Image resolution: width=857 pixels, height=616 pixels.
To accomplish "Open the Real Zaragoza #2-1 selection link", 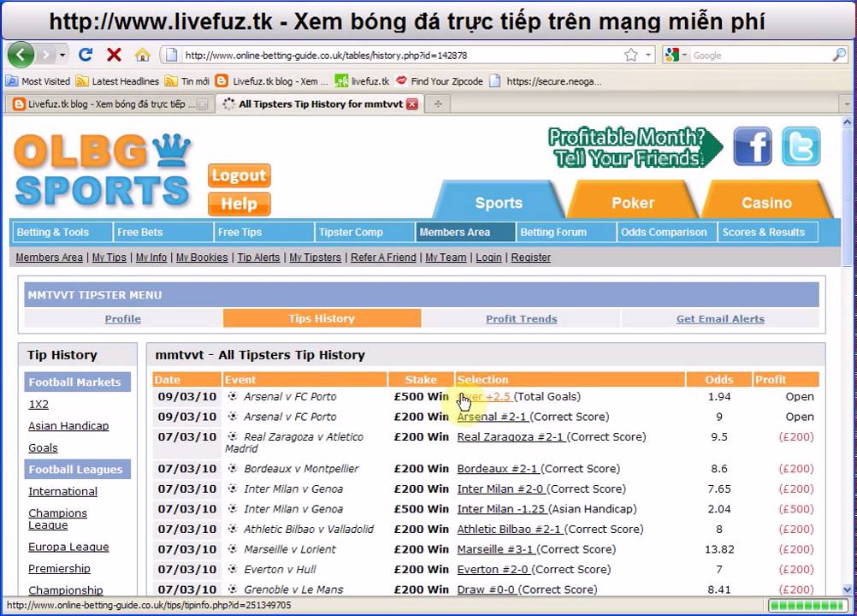I will tap(511, 436).
